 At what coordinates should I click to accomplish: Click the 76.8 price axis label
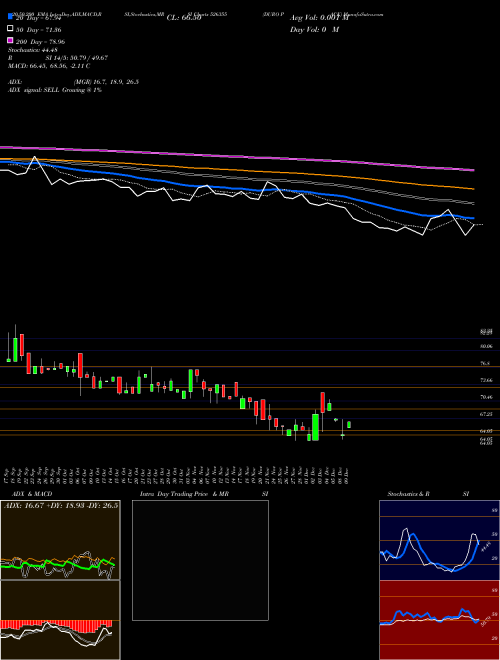point(485,363)
